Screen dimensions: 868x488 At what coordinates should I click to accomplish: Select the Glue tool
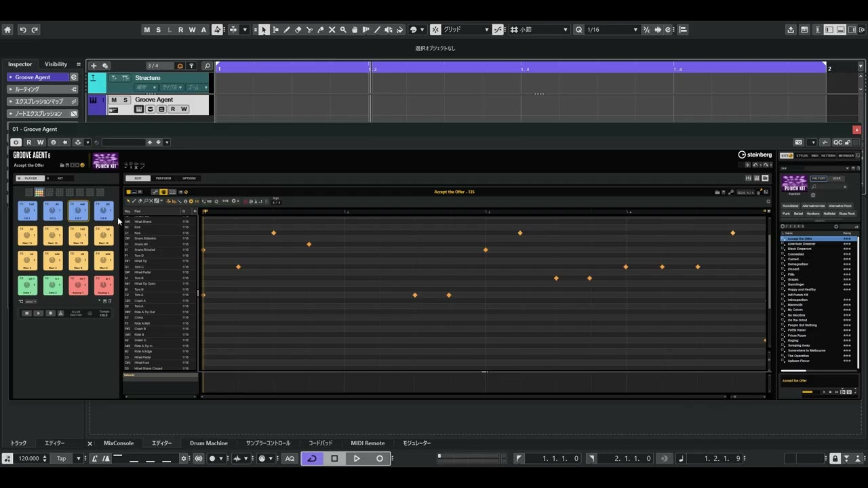click(321, 30)
